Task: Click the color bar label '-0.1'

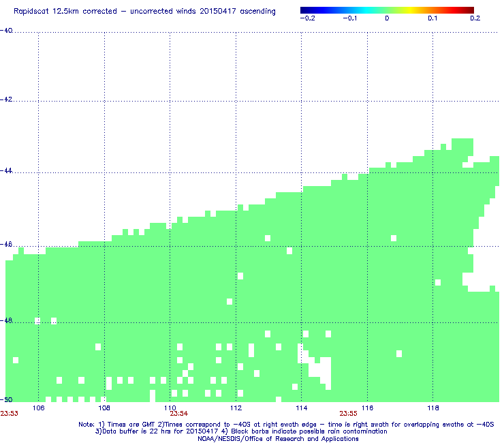Action: pos(349,18)
